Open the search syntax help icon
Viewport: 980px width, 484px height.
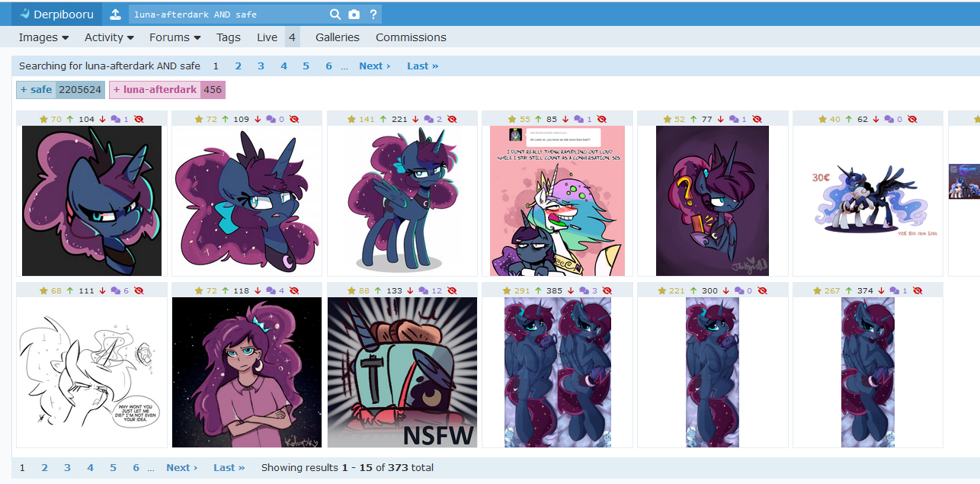click(373, 14)
